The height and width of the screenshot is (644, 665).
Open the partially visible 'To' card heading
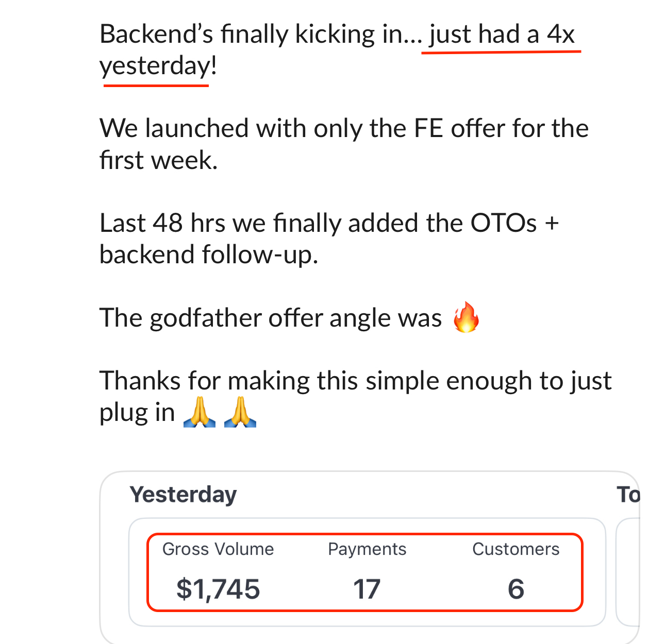tap(628, 495)
